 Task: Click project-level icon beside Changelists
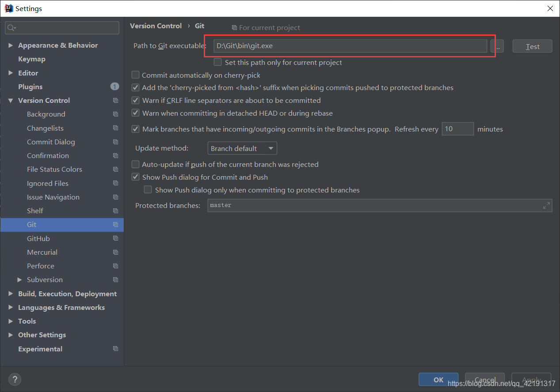tap(115, 128)
